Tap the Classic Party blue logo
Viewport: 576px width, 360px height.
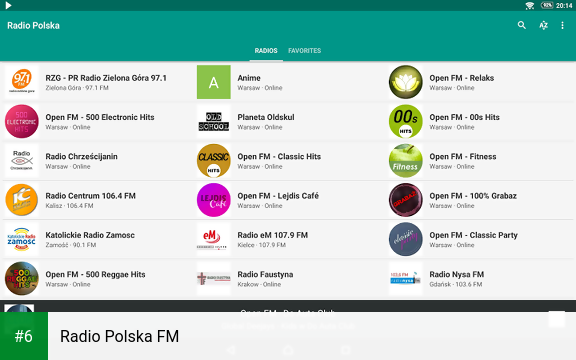[406, 239]
